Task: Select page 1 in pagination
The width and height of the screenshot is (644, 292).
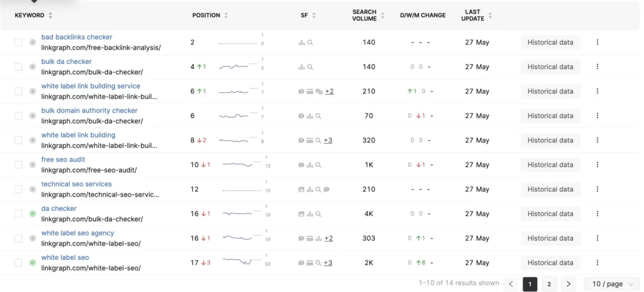Action: tap(530, 284)
